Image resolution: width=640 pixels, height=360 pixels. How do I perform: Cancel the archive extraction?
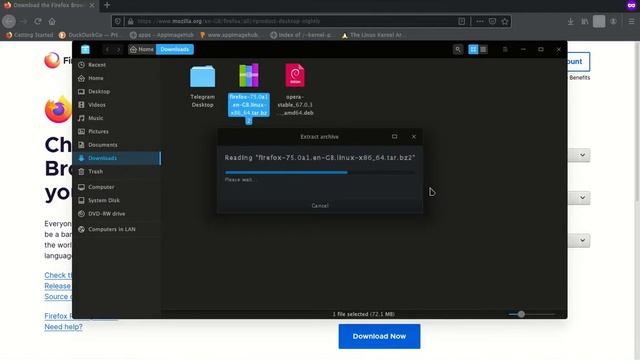tap(320, 206)
